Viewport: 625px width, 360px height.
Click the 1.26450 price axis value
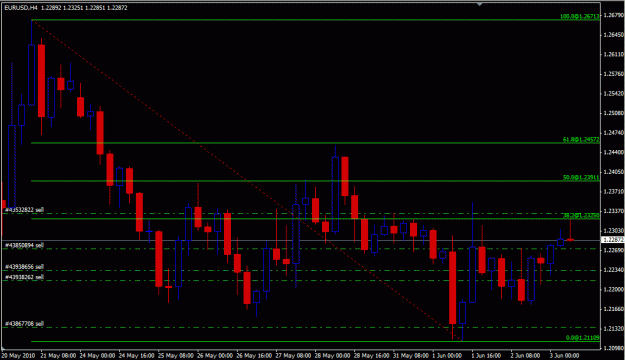point(614,35)
